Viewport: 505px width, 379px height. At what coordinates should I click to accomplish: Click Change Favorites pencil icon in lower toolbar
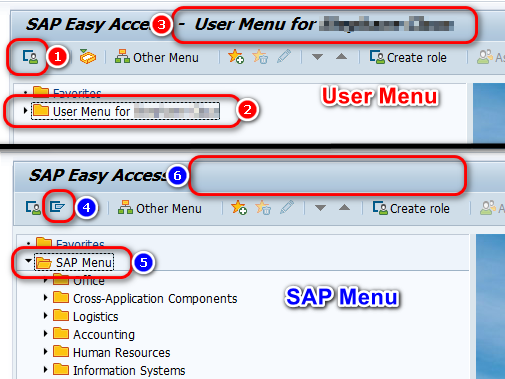[x=287, y=208]
